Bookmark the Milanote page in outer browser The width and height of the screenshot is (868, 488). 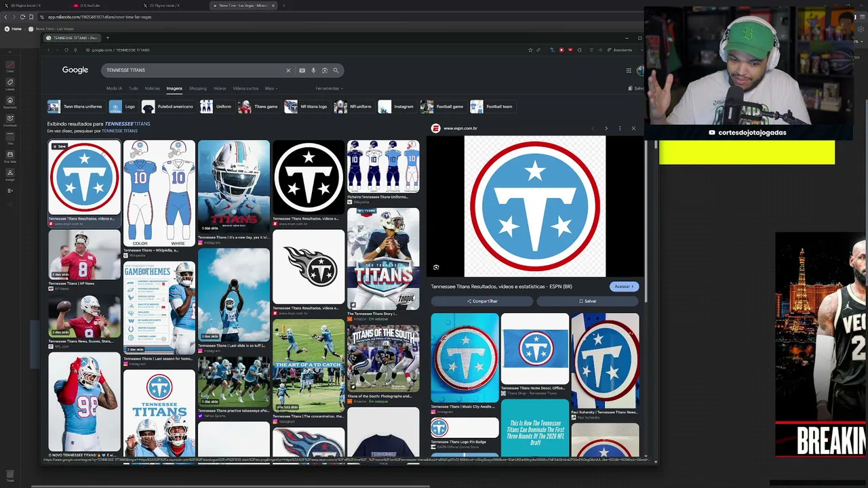click(31, 17)
